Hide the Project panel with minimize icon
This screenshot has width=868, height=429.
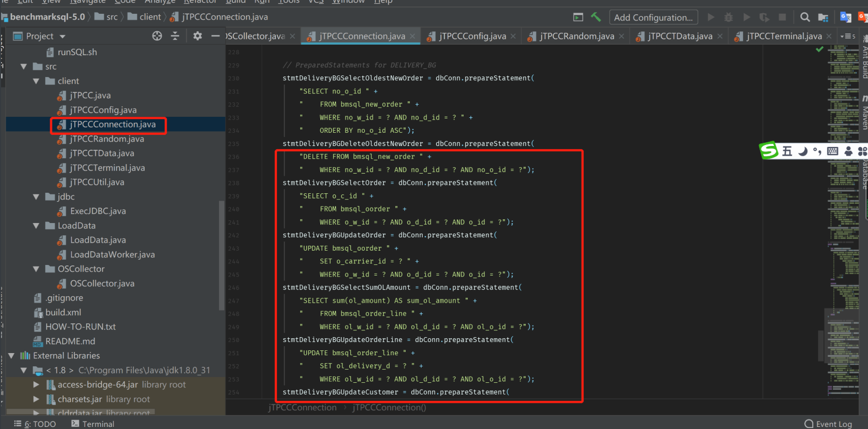coord(215,36)
